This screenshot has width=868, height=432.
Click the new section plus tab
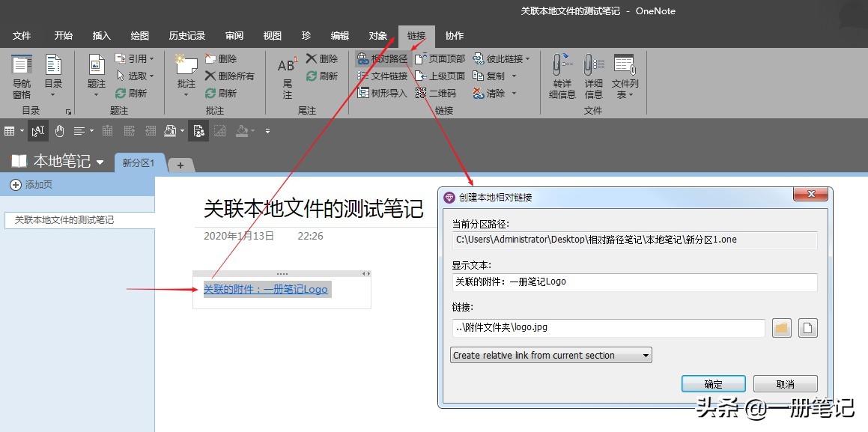pos(180,165)
